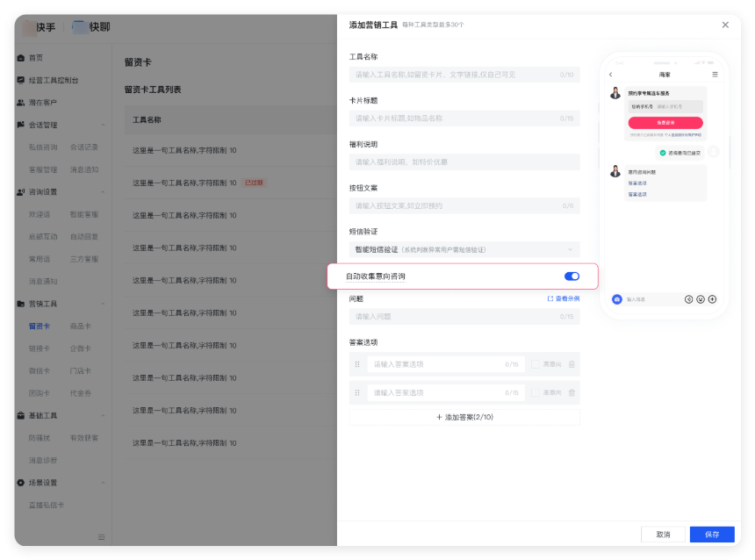755x560 pixels.
Task: Collapse the 营销工具 sidebar section
Action: (x=103, y=304)
